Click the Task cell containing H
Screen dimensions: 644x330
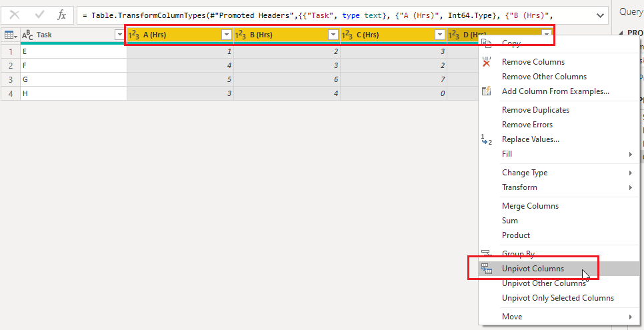point(73,94)
